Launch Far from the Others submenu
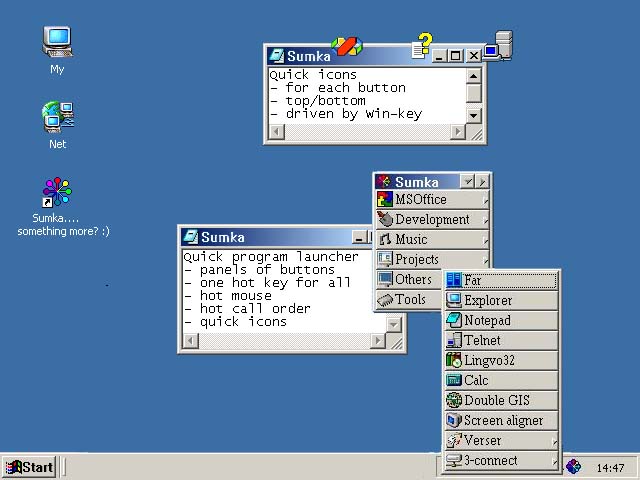The width and height of the screenshot is (640, 480). click(502, 280)
